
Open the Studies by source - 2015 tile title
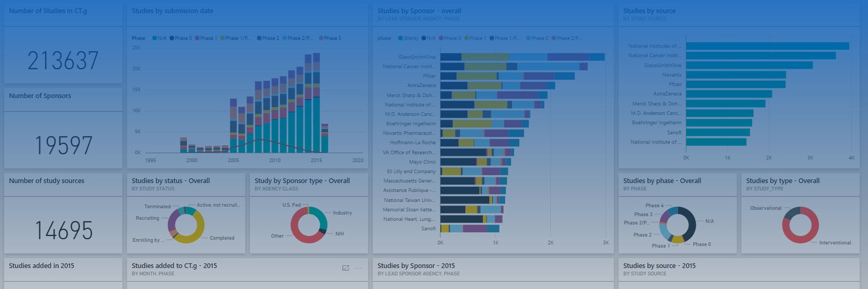tap(660, 266)
